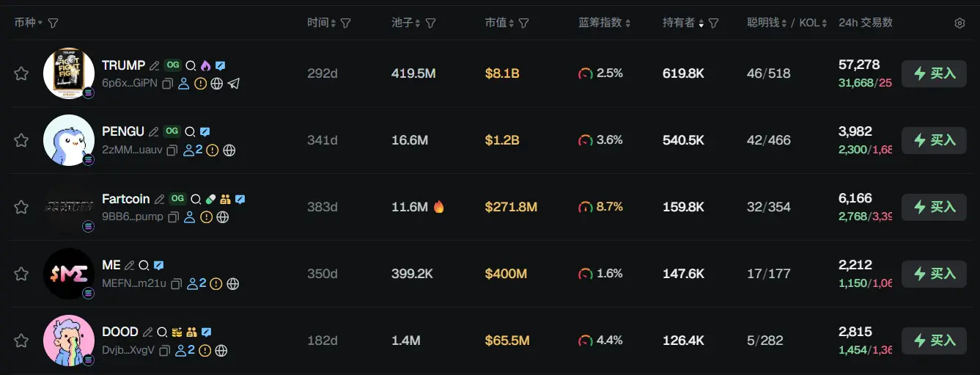Open the website globe icon for ME
The width and height of the screenshot is (980, 375).
coord(233,283)
